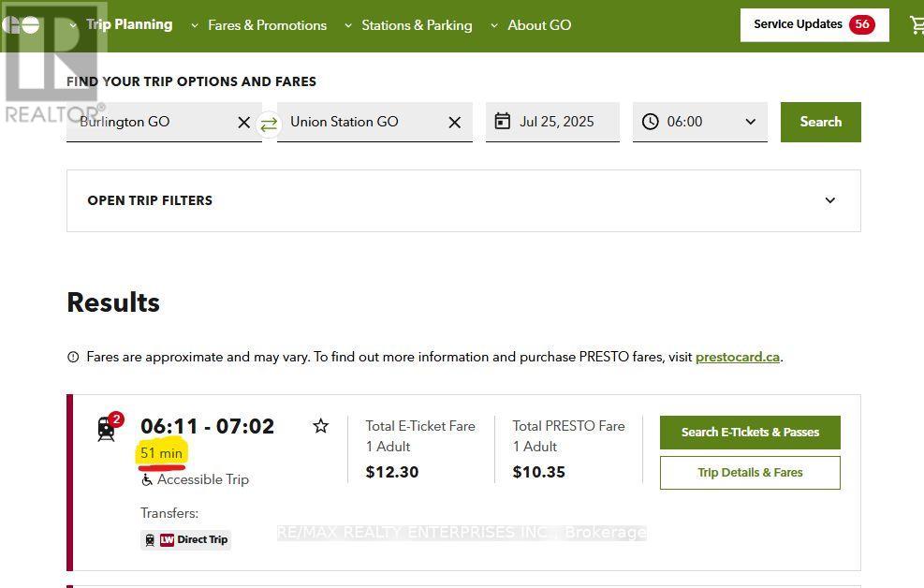Click the 51 min duration text
This screenshot has height=588, width=924.
(161, 453)
